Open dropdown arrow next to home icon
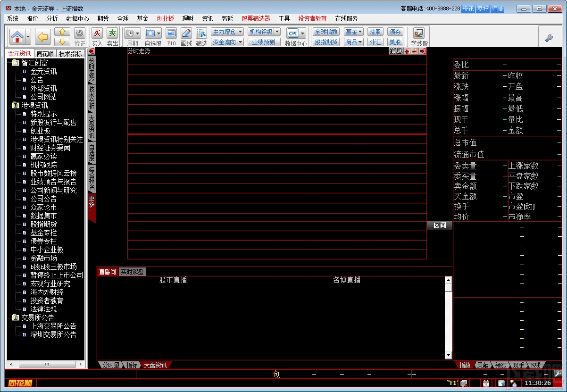Viewport: 567px width, 392px height. pyautogui.click(x=28, y=36)
